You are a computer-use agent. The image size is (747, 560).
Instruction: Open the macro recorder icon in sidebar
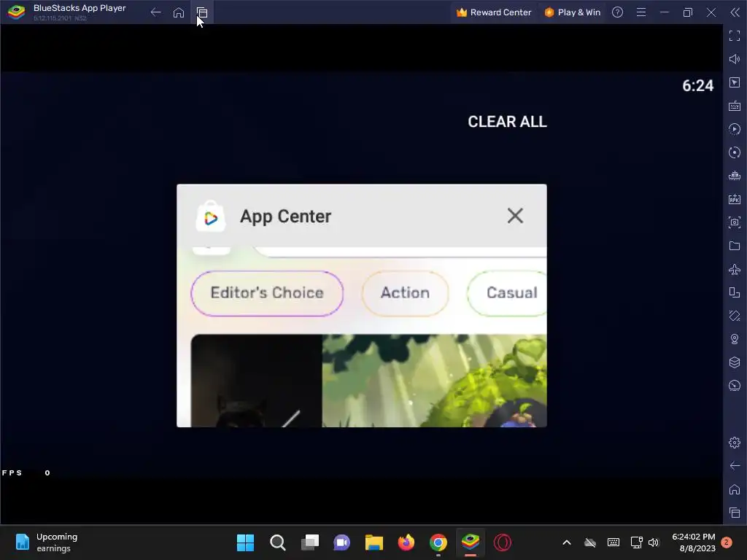(x=735, y=176)
